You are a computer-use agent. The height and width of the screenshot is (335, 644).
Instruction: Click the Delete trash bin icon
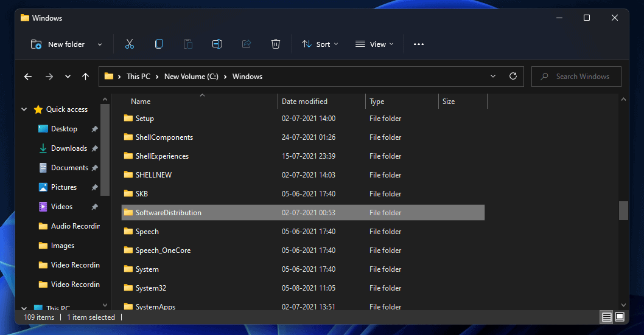tap(276, 44)
